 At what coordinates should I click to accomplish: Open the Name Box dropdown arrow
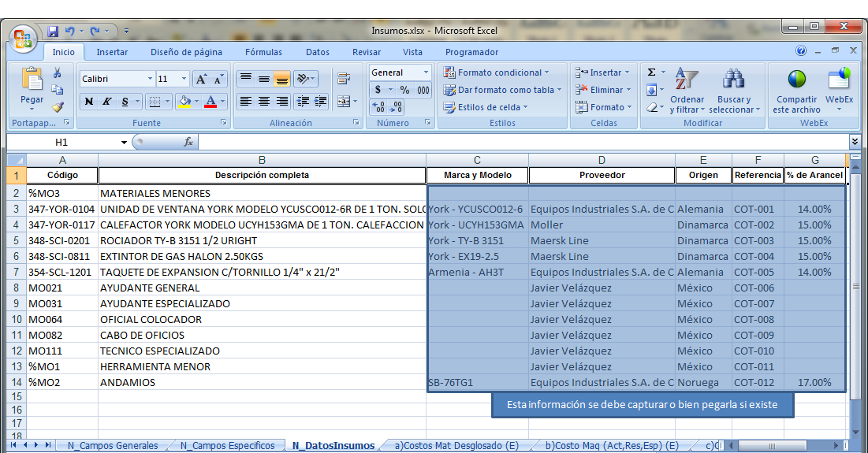pos(124,142)
